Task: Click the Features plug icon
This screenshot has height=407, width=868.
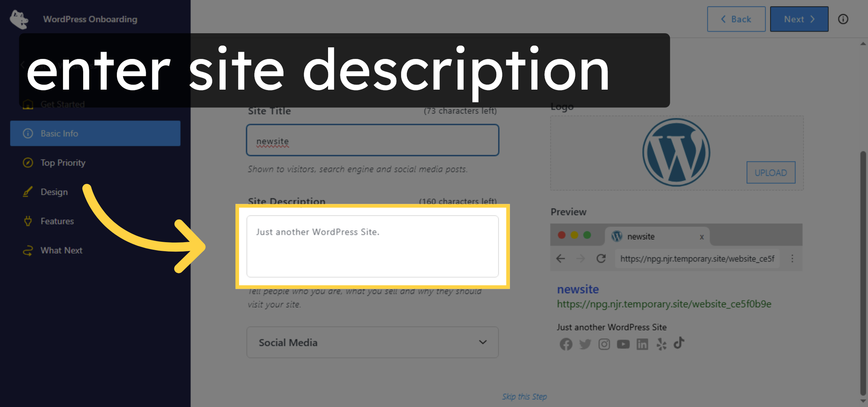Action: click(x=28, y=221)
